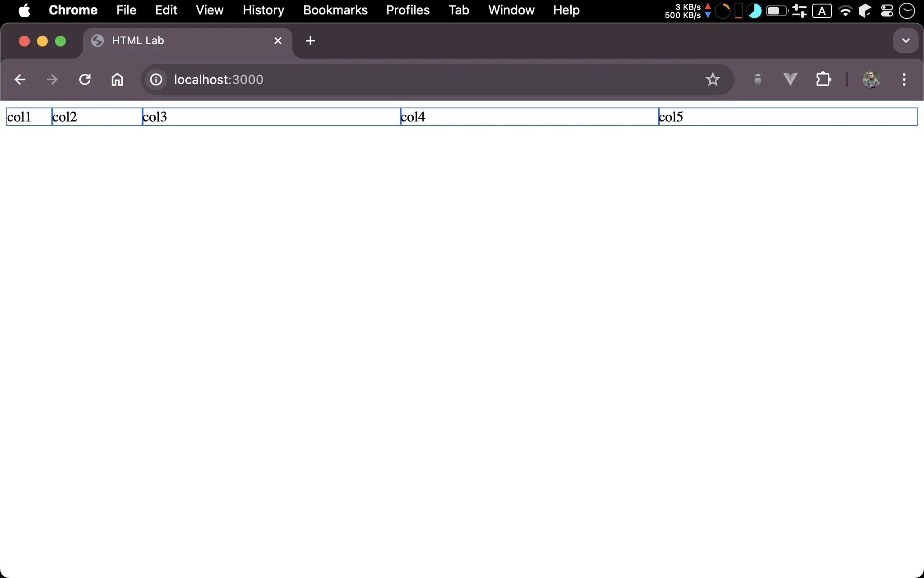The image size is (924, 578).
Task: Close the HTML Lab tab
Action: point(278,41)
